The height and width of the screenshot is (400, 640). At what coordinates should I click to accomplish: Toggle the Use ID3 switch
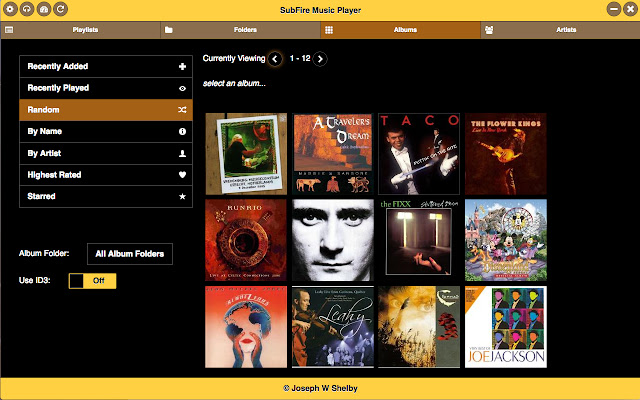[92, 281]
